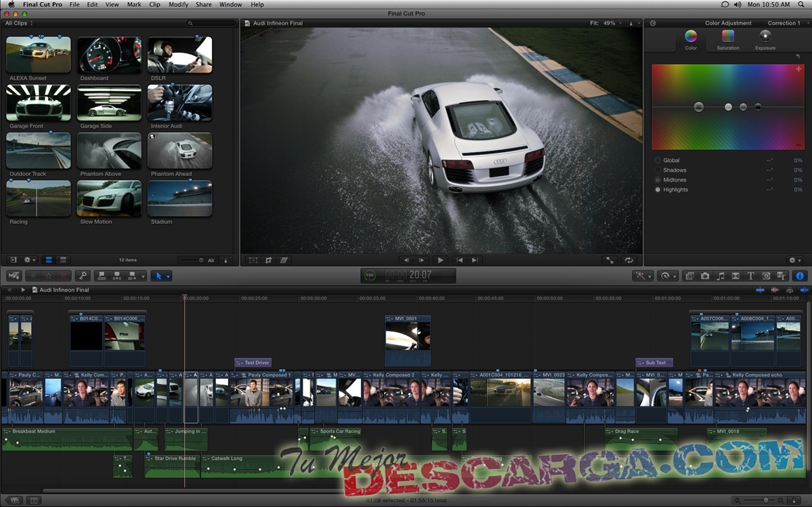Open the Share menu
This screenshot has height=507, width=812.
tap(203, 4)
